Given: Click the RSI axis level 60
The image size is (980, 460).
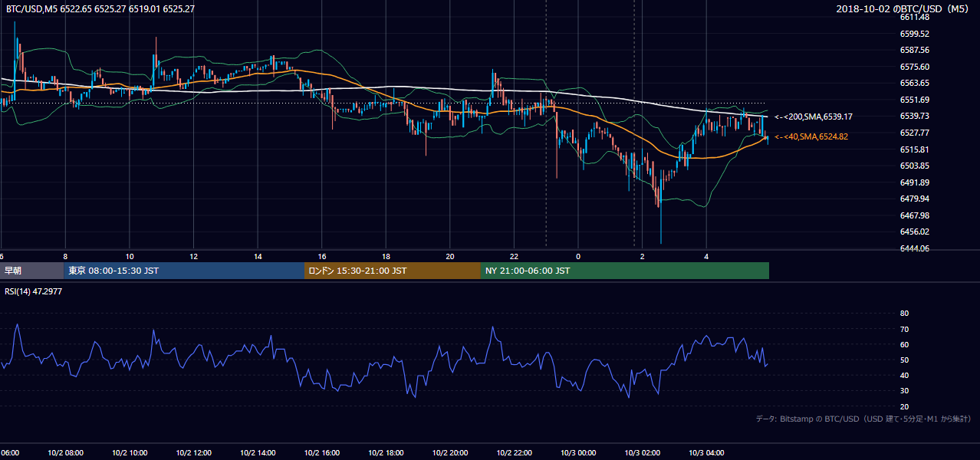Looking at the screenshot, I should [904, 344].
